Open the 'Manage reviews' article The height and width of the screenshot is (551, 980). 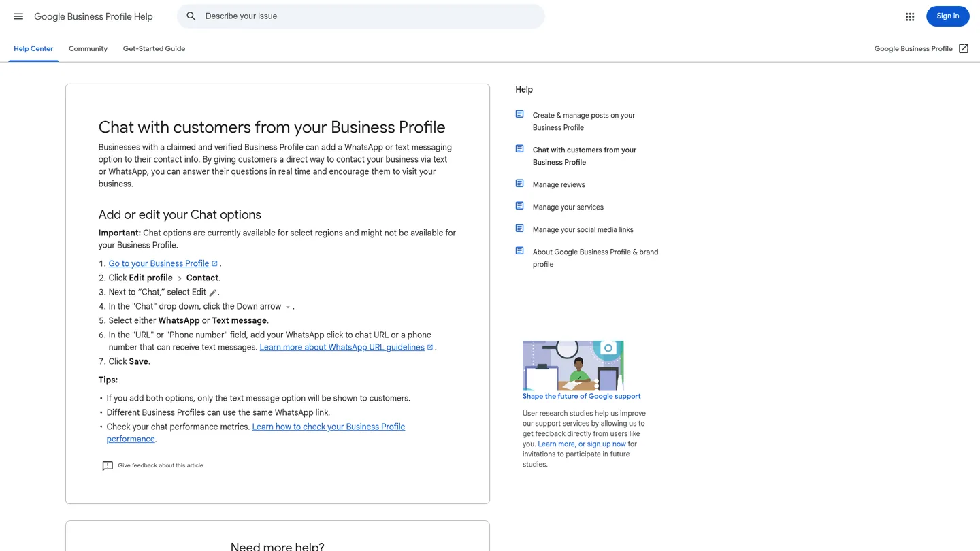(559, 185)
